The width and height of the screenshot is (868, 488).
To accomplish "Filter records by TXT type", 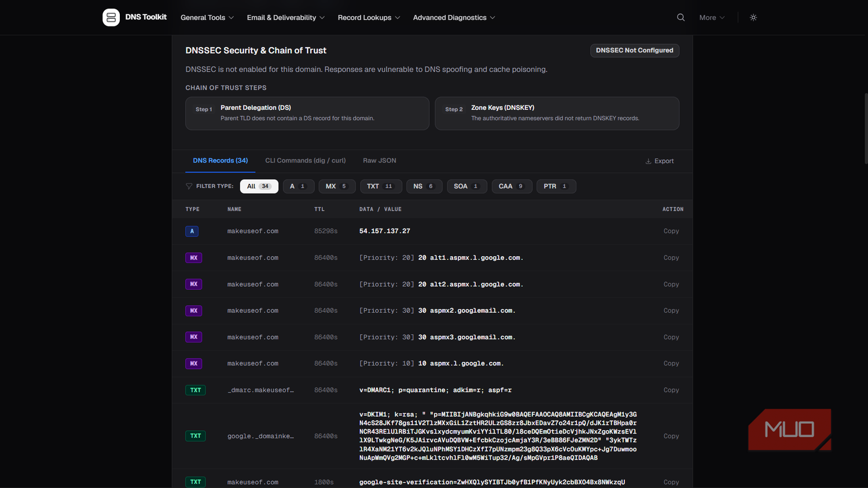I will pyautogui.click(x=381, y=186).
